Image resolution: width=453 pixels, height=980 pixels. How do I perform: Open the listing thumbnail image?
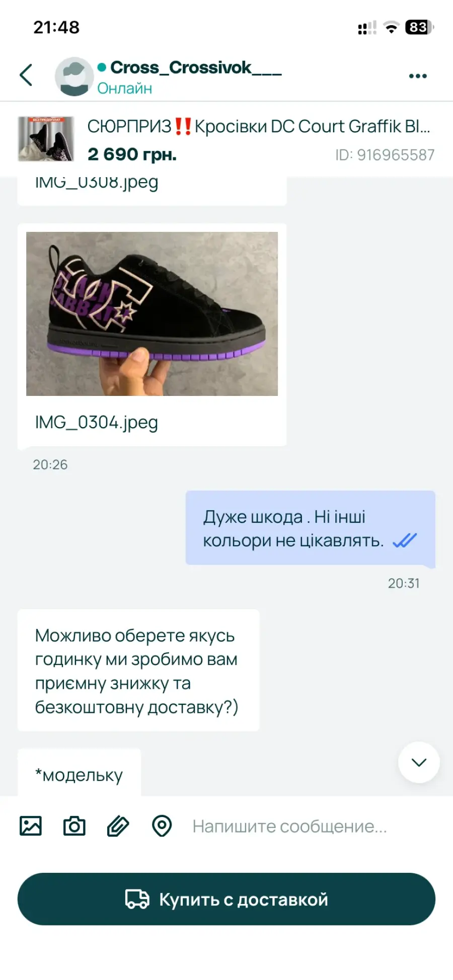click(x=46, y=139)
